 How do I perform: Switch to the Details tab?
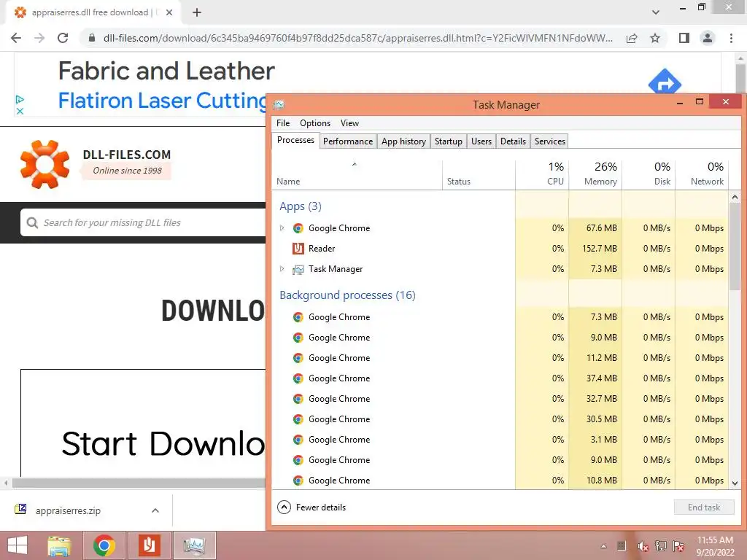click(513, 141)
